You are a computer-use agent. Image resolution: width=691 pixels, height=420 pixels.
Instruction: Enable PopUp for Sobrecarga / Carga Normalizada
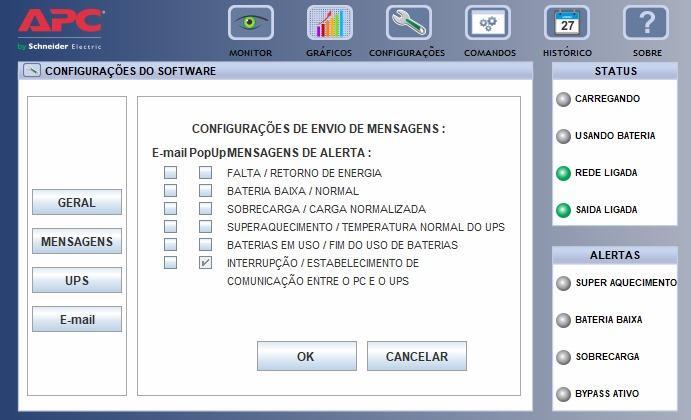205,208
